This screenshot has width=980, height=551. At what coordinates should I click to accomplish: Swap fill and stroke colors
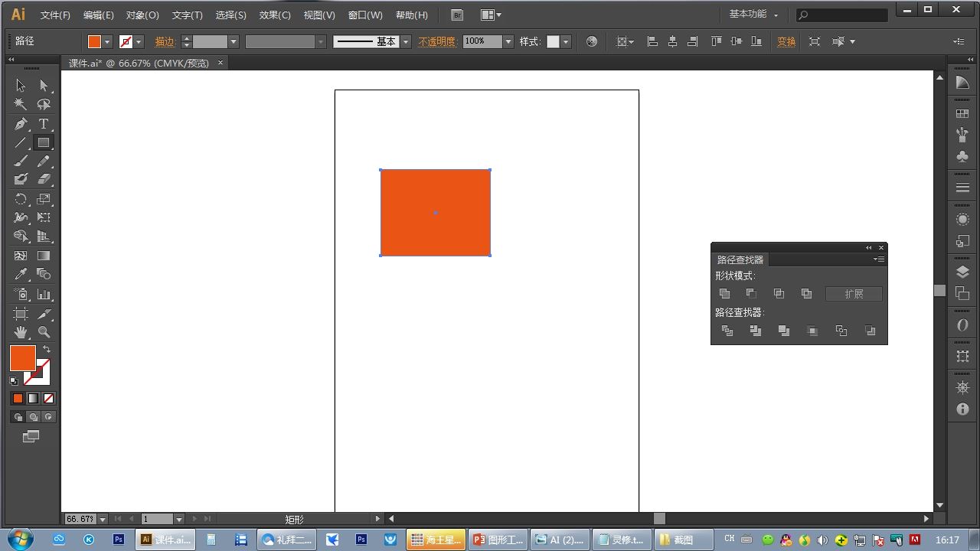(x=47, y=349)
